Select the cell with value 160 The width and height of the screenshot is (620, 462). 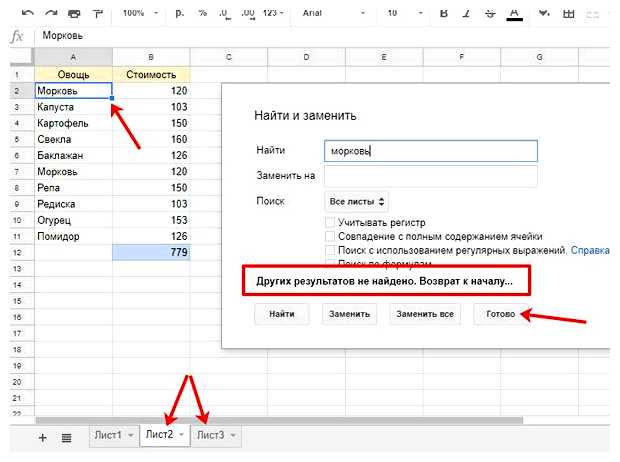pos(151,139)
